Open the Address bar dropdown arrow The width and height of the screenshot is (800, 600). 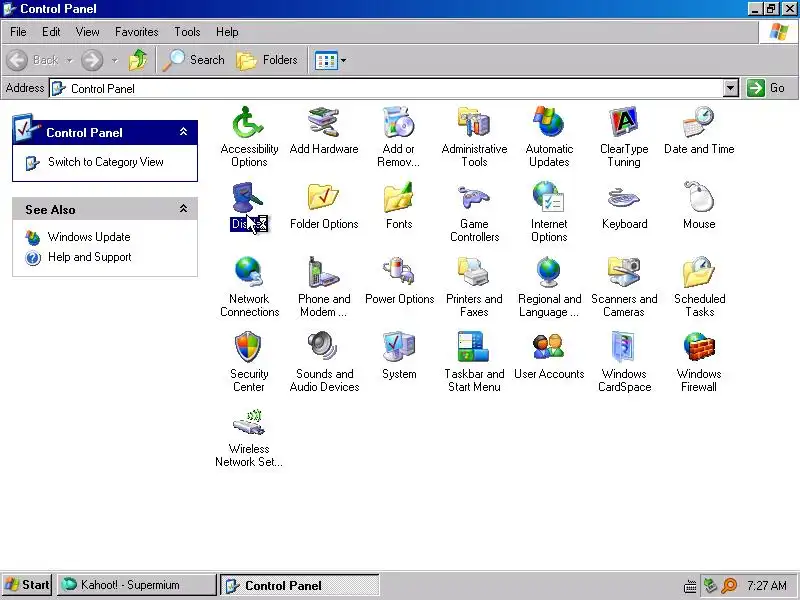tap(731, 88)
